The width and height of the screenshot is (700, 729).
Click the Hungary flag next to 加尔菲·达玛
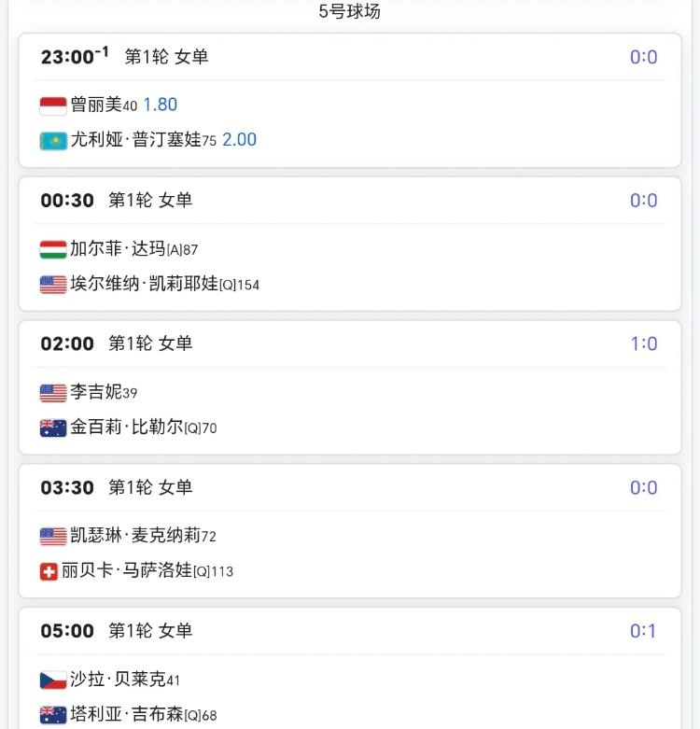pos(53,249)
